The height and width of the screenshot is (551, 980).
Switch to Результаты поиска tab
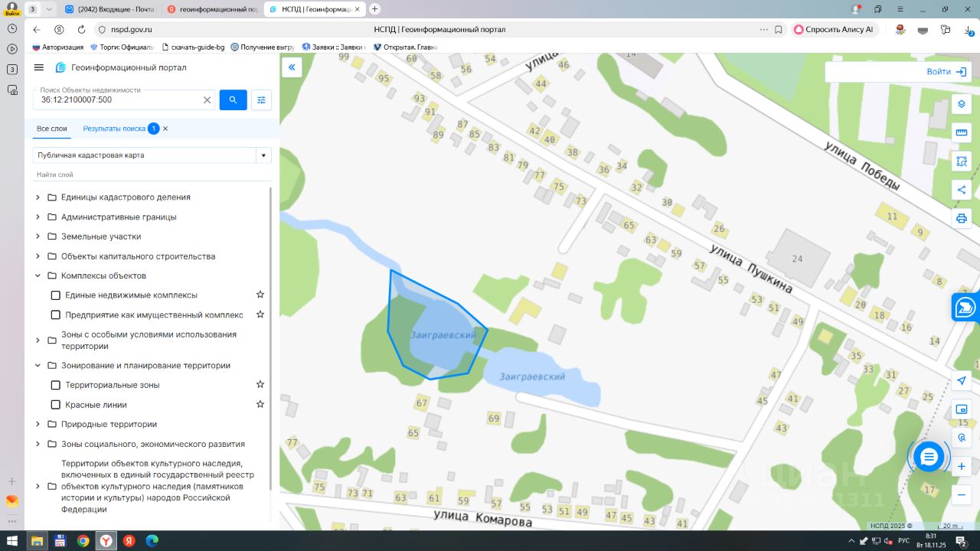click(x=114, y=129)
